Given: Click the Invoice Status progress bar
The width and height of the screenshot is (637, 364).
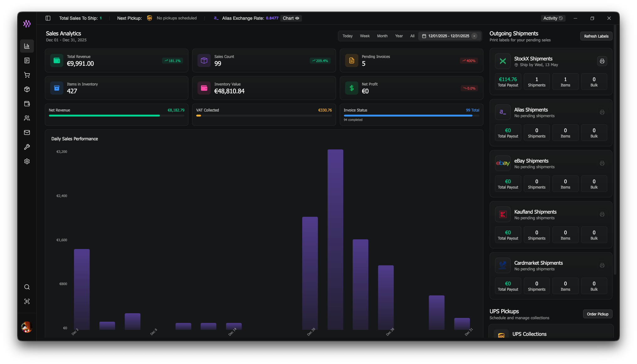Looking at the screenshot, I should pos(411,116).
